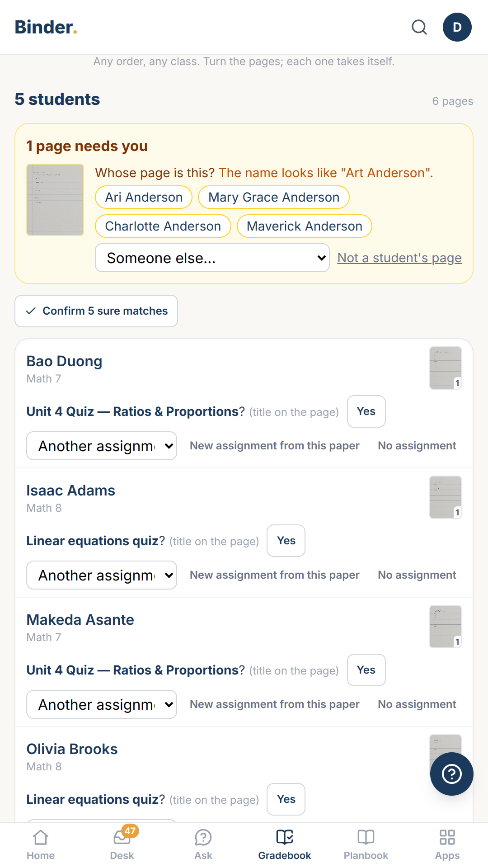Click the Makeda Asante student name

tap(80, 620)
